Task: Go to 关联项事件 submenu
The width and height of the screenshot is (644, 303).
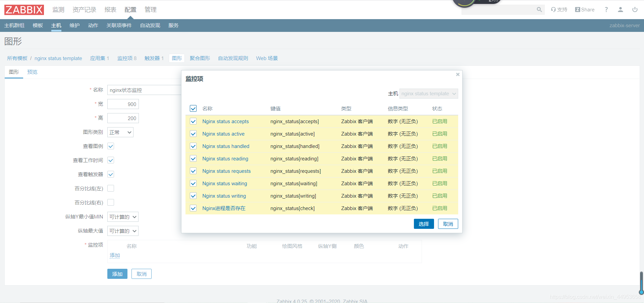Action: (x=119, y=26)
